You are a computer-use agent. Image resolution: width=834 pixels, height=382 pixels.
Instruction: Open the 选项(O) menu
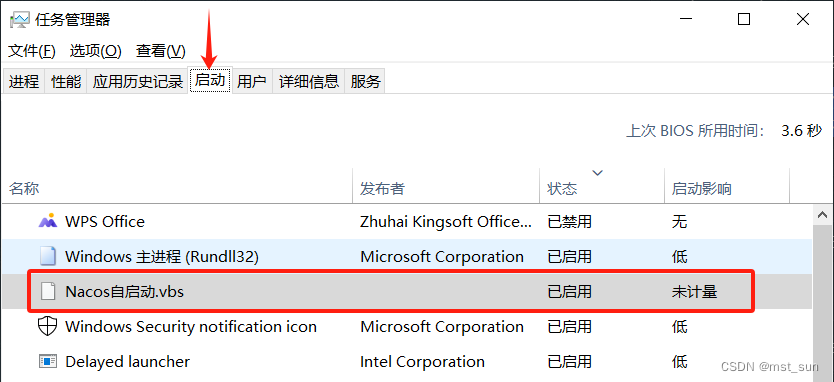click(96, 51)
